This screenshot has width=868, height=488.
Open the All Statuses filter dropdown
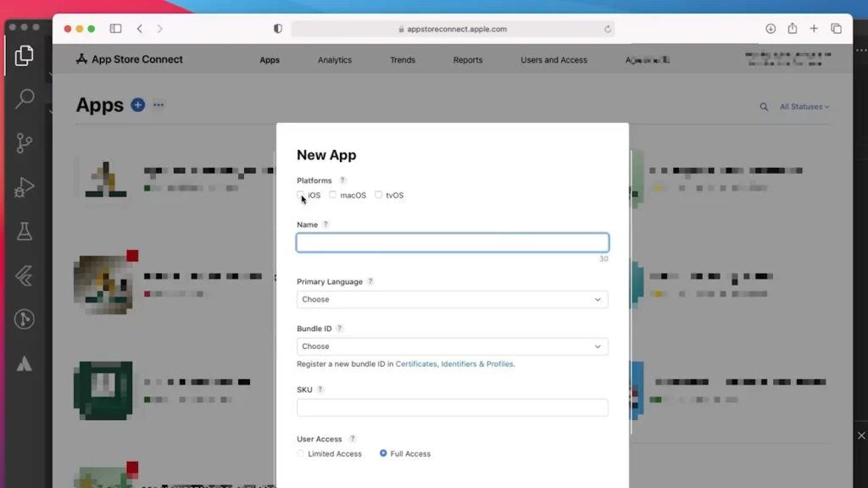pyautogui.click(x=803, y=107)
